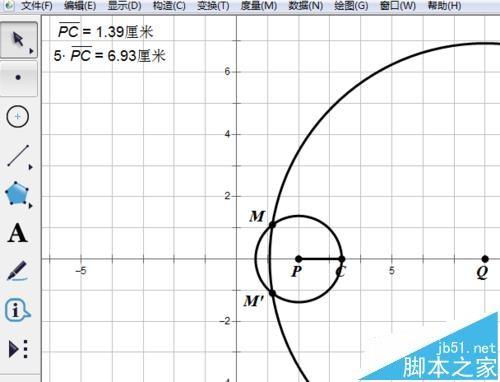Select the Compass circle tool
Image resolution: width=500 pixels, height=382 pixels.
point(18,117)
